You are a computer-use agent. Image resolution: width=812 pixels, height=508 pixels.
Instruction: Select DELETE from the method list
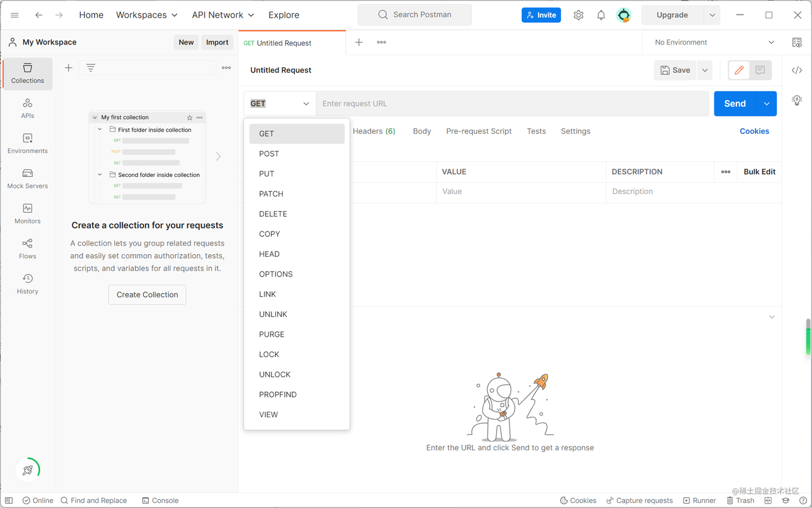point(297,214)
